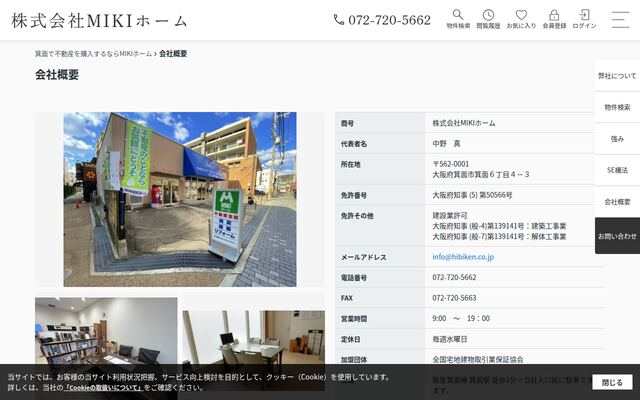The height and width of the screenshot is (400, 640).
Task: Open the 閲覧履歴 clock icon
Action: coord(488,19)
